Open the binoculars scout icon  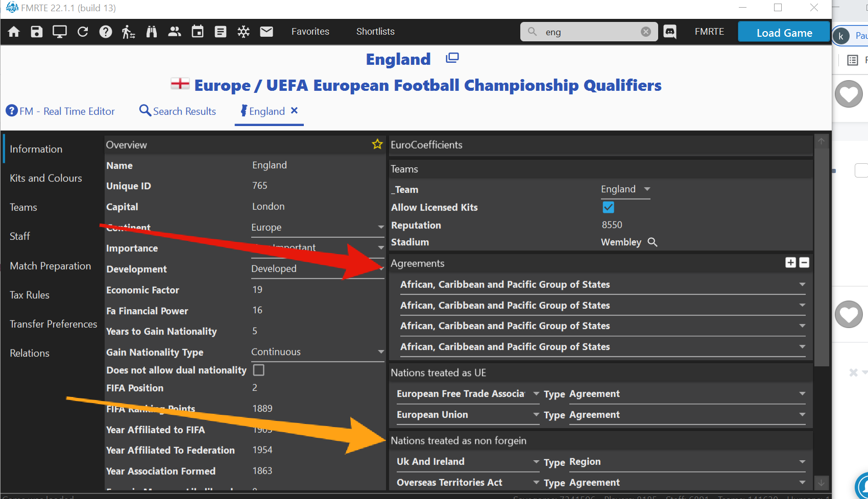tap(152, 32)
